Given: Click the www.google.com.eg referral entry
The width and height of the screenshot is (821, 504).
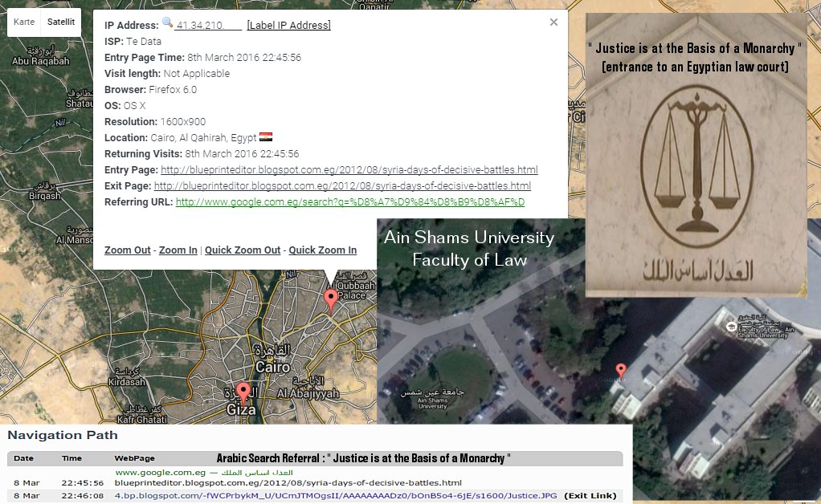Looking at the screenshot, I should pyautogui.click(x=204, y=472).
